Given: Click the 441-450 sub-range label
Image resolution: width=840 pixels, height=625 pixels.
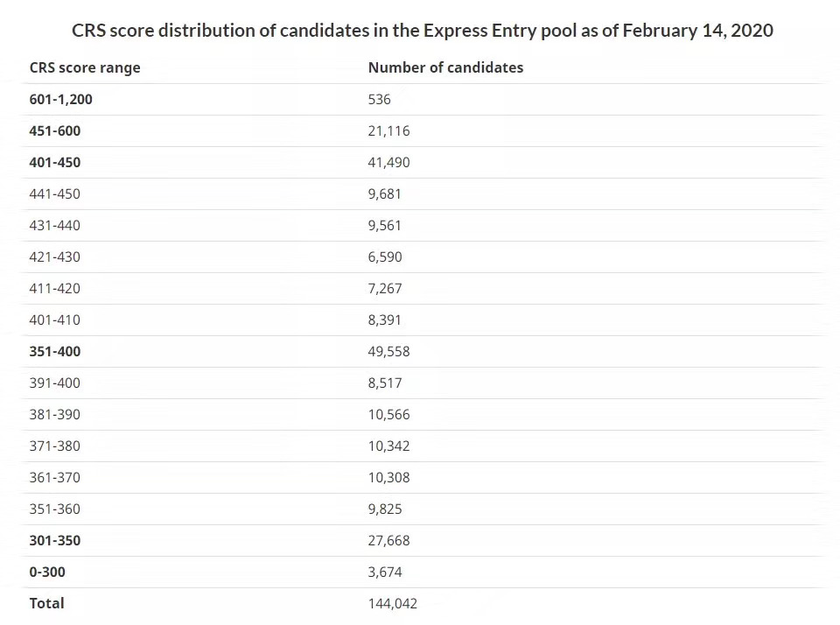Looking at the screenshot, I should 54,194.
